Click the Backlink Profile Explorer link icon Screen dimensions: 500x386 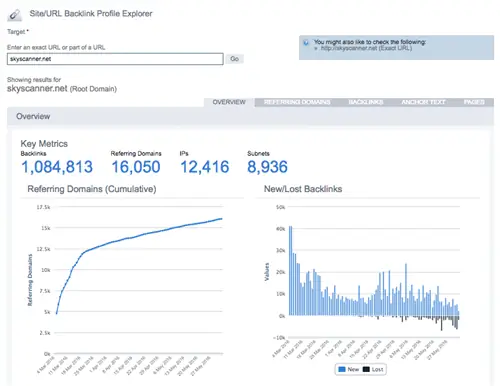point(14,14)
